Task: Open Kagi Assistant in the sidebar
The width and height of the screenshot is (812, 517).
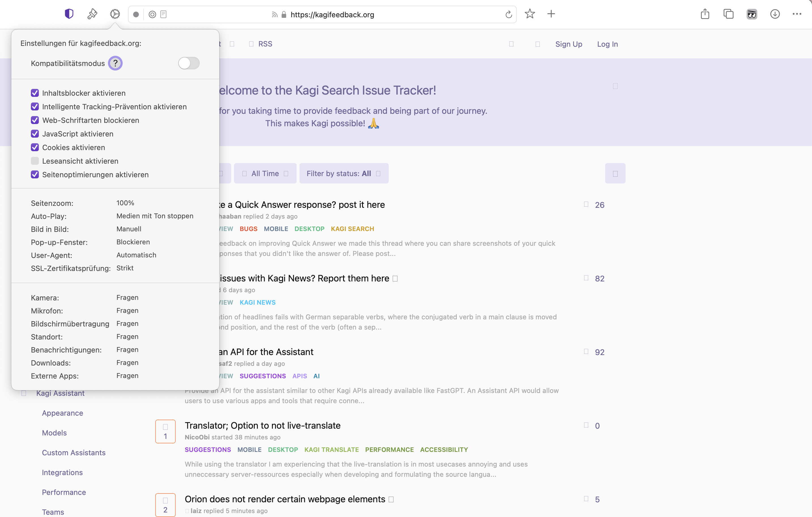Action: coord(60,393)
